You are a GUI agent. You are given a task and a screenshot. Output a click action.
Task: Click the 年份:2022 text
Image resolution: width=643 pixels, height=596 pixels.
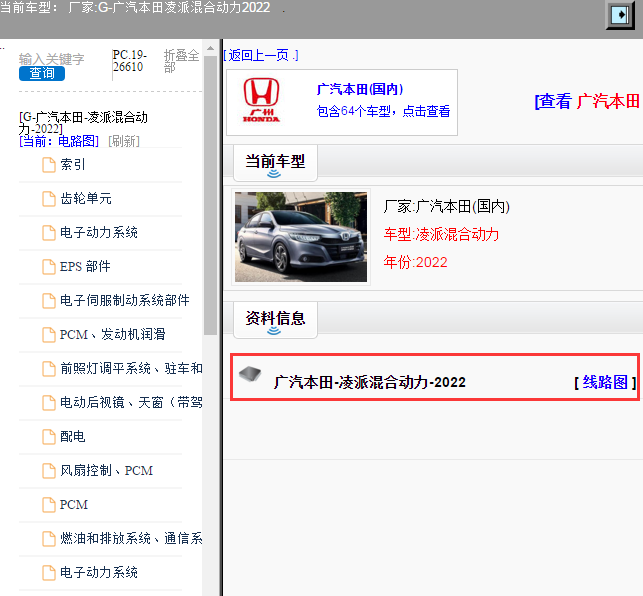[415, 262]
